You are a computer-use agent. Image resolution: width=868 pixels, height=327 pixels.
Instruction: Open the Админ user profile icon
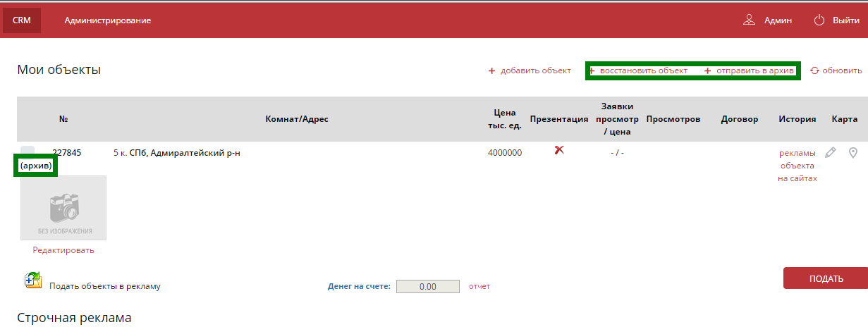coord(749,20)
